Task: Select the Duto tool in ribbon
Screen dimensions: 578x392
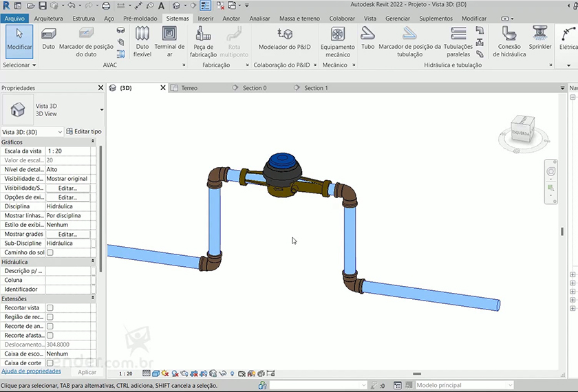Action: coord(49,39)
